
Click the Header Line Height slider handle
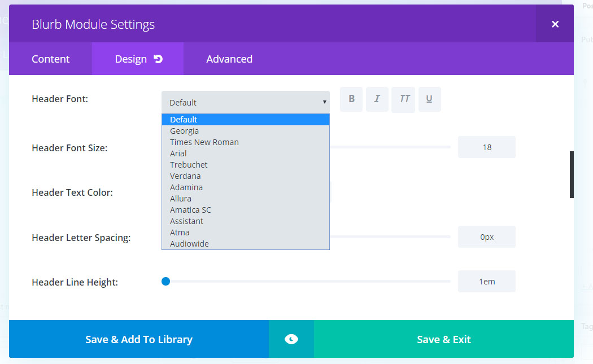165,281
